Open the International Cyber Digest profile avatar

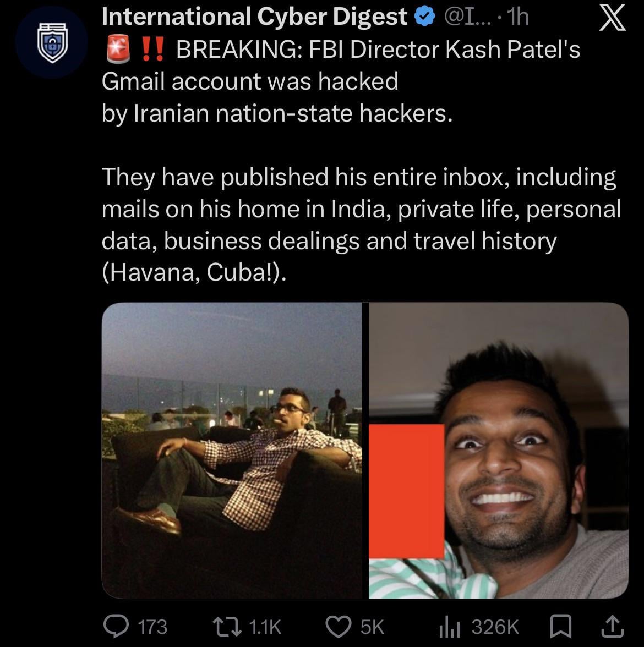(x=52, y=43)
